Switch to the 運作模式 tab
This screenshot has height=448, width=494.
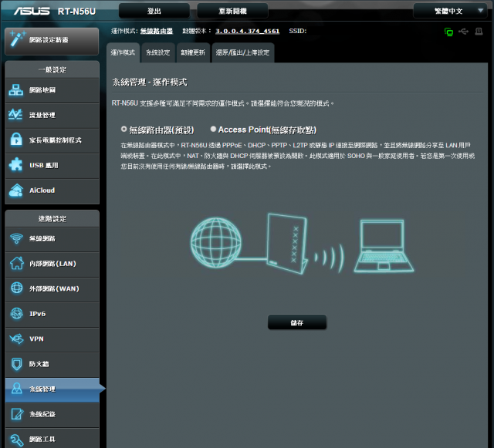[x=123, y=52]
